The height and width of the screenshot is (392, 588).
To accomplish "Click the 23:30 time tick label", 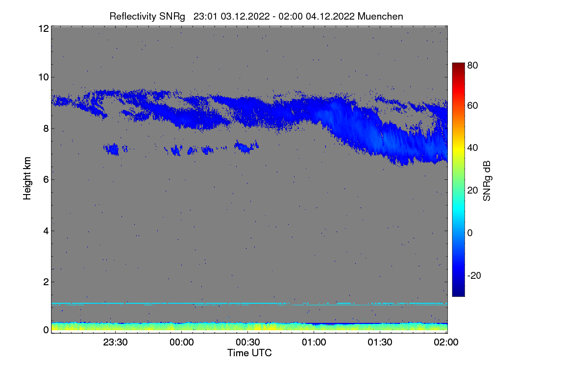I will (116, 343).
